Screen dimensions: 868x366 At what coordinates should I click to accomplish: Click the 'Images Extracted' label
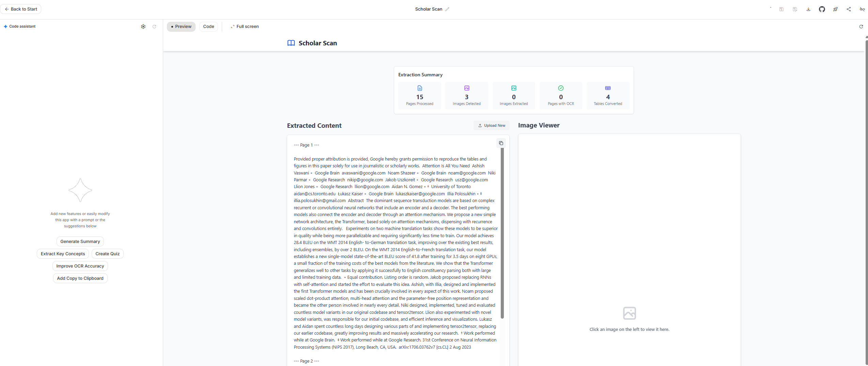[x=514, y=104]
